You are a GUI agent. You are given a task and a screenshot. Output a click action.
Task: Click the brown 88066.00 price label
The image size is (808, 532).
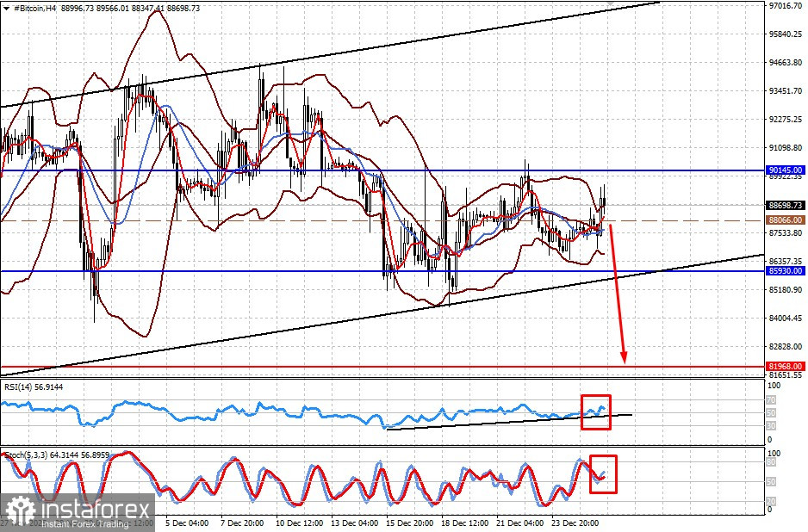(786, 220)
